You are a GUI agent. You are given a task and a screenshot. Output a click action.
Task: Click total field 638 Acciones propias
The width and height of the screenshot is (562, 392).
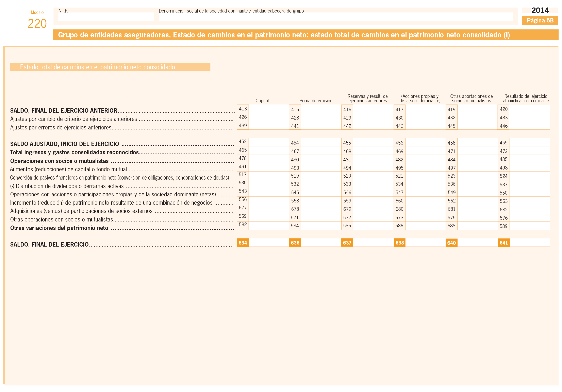(x=425, y=243)
